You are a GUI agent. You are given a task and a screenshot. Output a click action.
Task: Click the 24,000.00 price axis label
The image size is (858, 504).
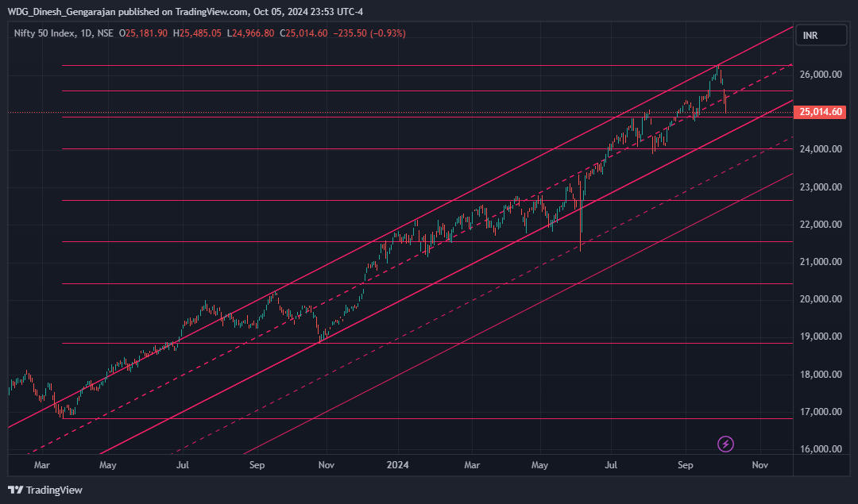pyautogui.click(x=820, y=148)
